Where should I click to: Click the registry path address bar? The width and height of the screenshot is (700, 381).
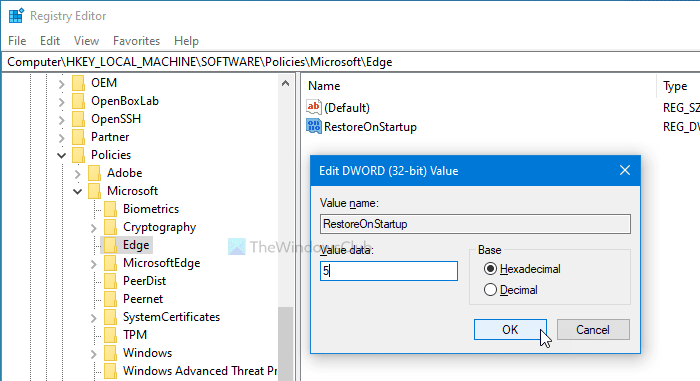point(351,62)
